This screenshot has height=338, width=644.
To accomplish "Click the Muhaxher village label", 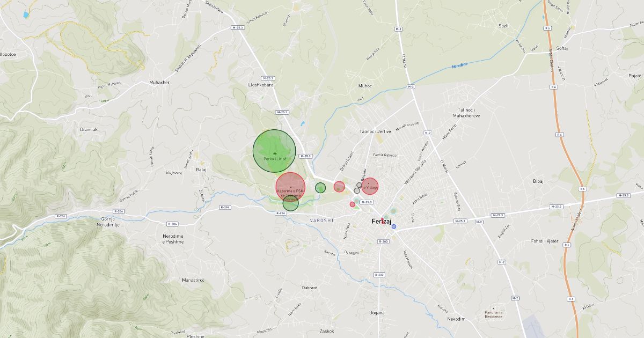I will click(159, 83).
